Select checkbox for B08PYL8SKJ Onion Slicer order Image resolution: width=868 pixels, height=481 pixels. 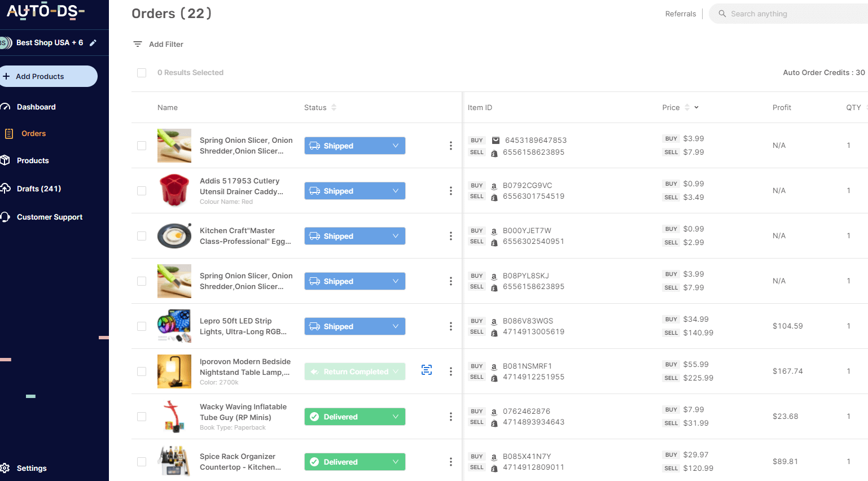click(142, 281)
